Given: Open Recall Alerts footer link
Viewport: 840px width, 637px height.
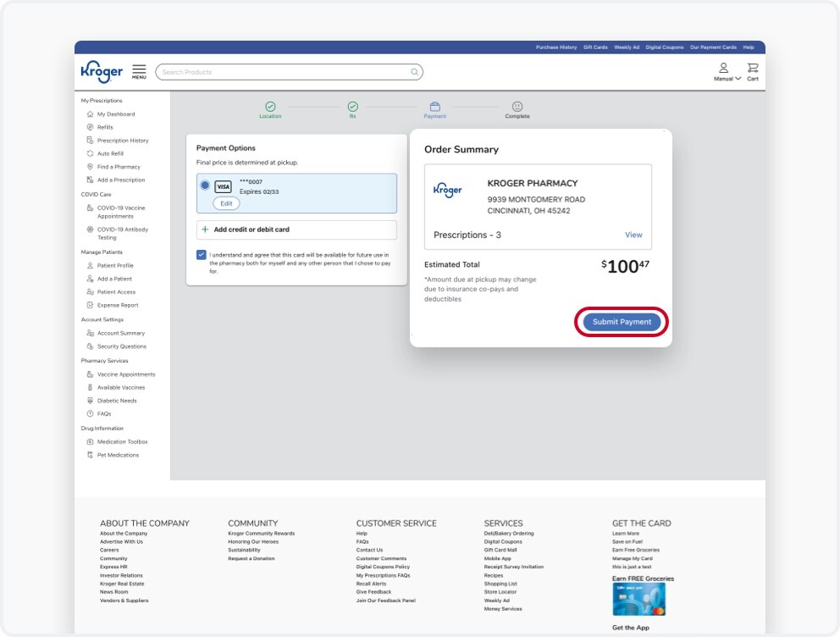Looking at the screenshot, I should [371, 584].
